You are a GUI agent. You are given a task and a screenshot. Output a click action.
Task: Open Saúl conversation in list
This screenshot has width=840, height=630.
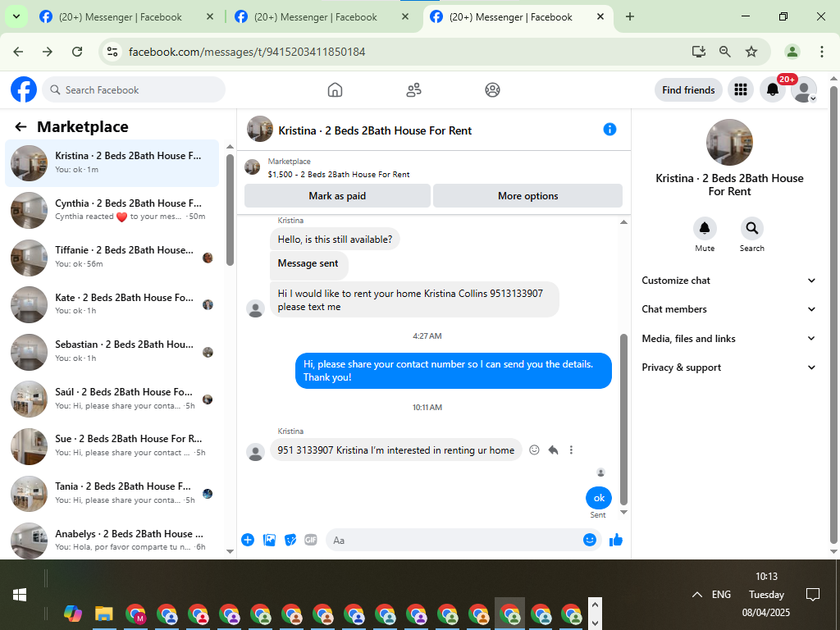[x=112, y=399]
